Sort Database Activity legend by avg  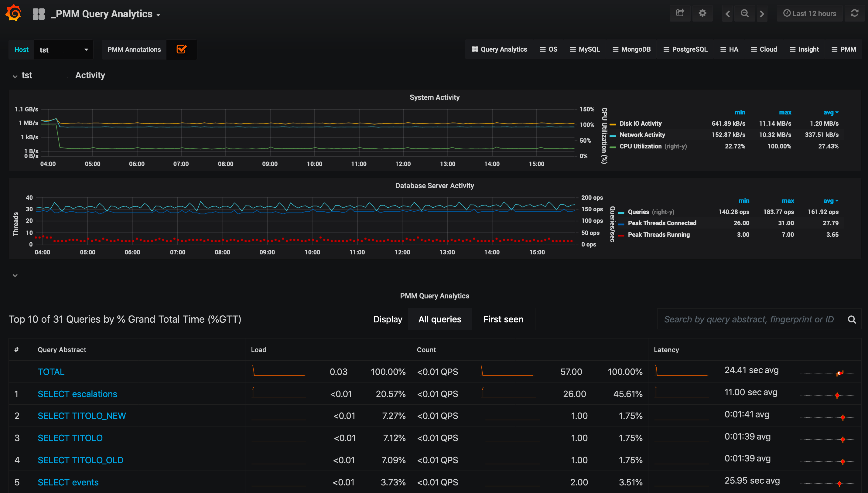831,201
